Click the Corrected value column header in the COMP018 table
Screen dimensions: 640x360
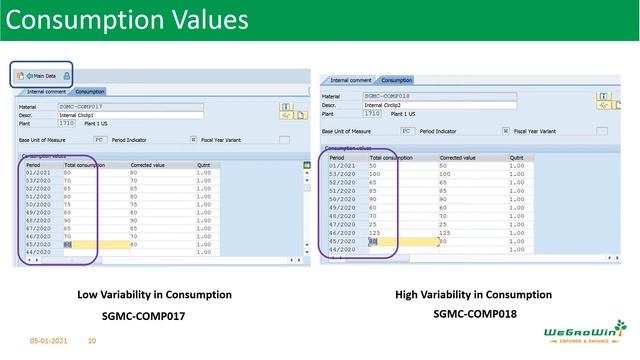point(473,158)
